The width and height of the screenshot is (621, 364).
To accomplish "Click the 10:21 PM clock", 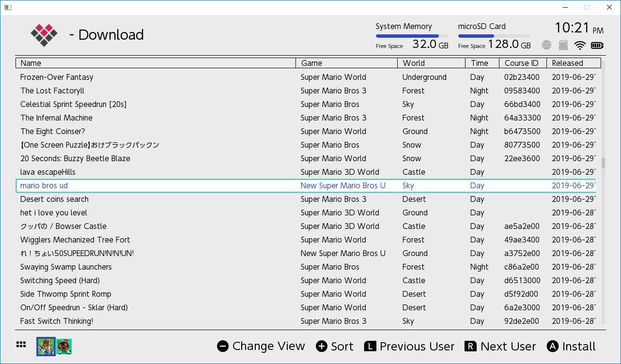I will pyautogui.click(x=579, y=28).
